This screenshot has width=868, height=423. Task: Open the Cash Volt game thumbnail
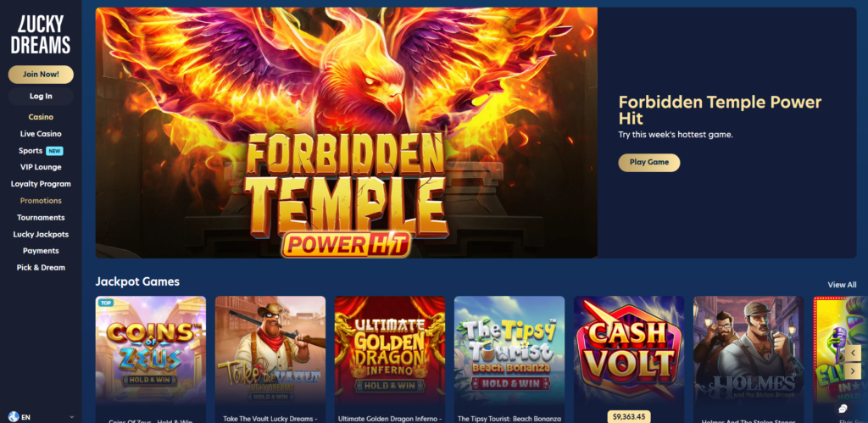click(629, 351)
